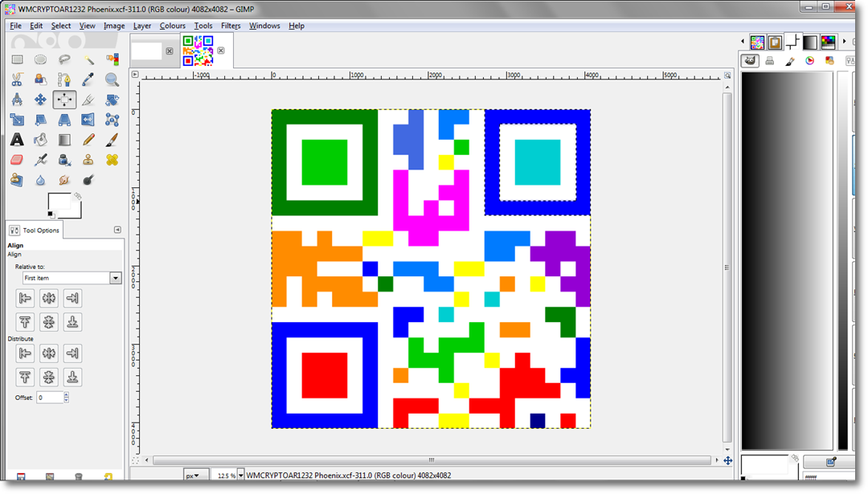Select the Heal bandage tool
Screen dimensions: 868x494
pyautogui.click(x=112, y=160)
